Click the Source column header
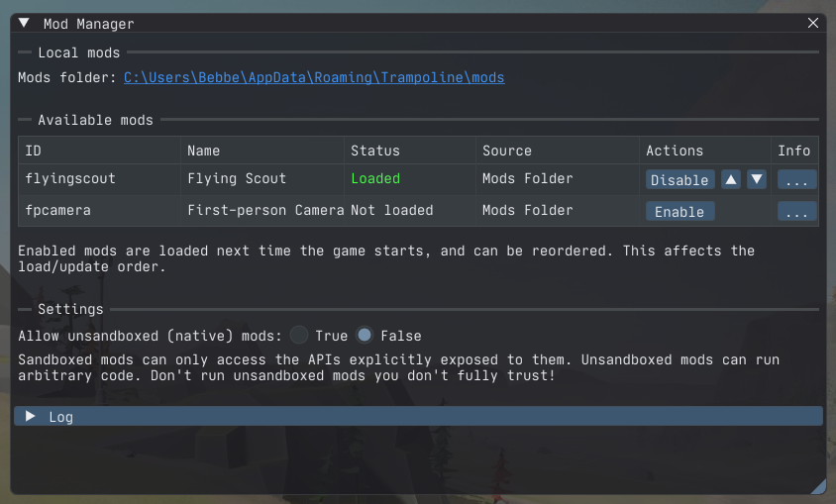The width and height of the screenshot is (836, 504). tap(507, 151)
